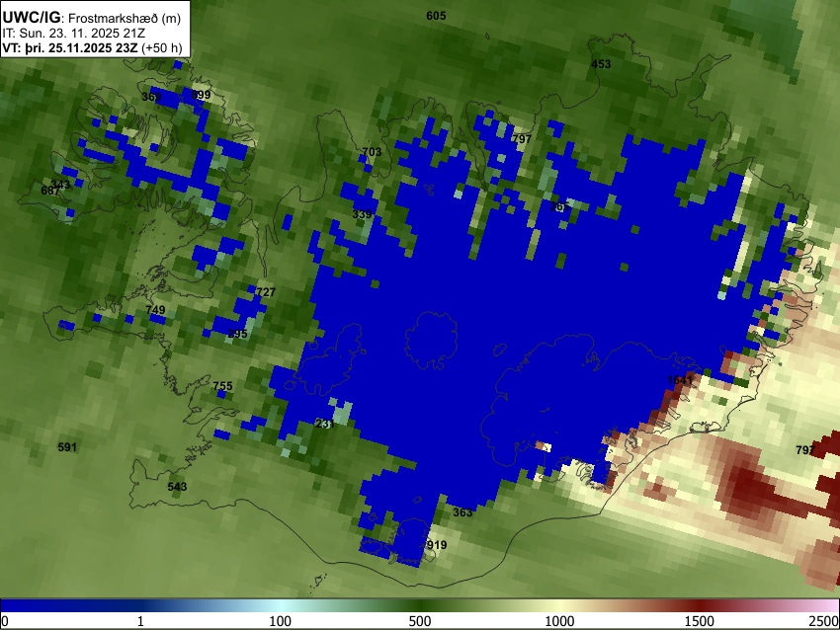Image resolution: width=840 pixels, height=630 pixels.
Task: Click the 591 value on the map
Action: [x=67, y=447]
